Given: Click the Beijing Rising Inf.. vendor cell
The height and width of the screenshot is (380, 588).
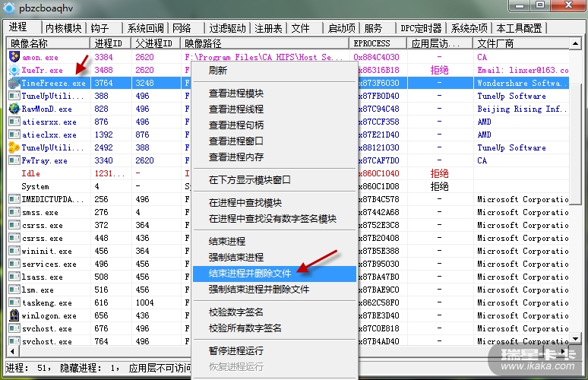Looking at the screenshot, I should tap(523, 109).
